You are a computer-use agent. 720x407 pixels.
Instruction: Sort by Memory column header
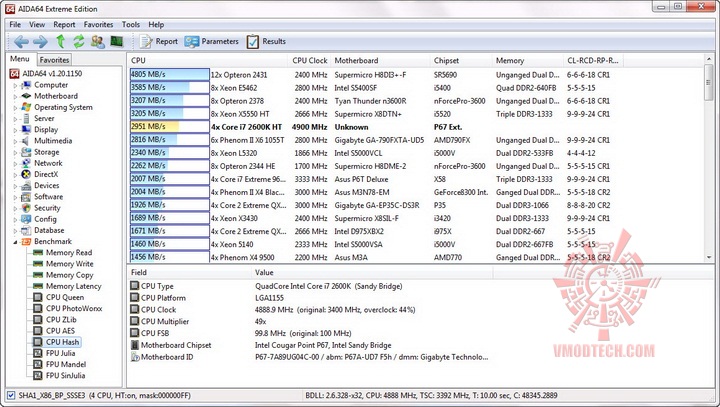tap(528, 61)
